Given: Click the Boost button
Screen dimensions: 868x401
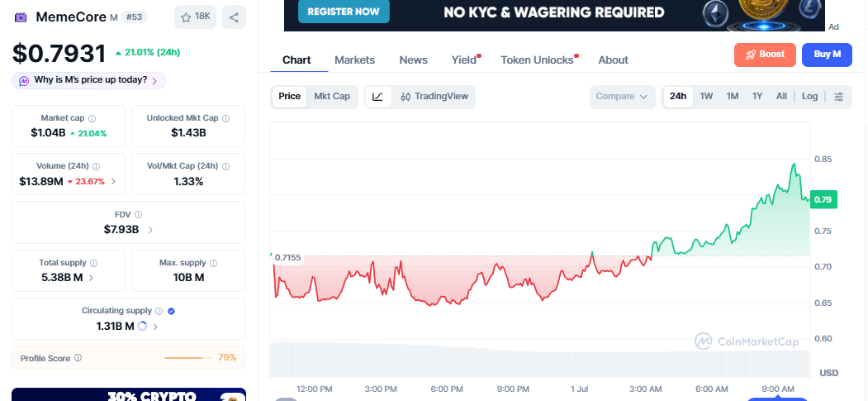Looking at the screenshot, I should coord(765,55).
